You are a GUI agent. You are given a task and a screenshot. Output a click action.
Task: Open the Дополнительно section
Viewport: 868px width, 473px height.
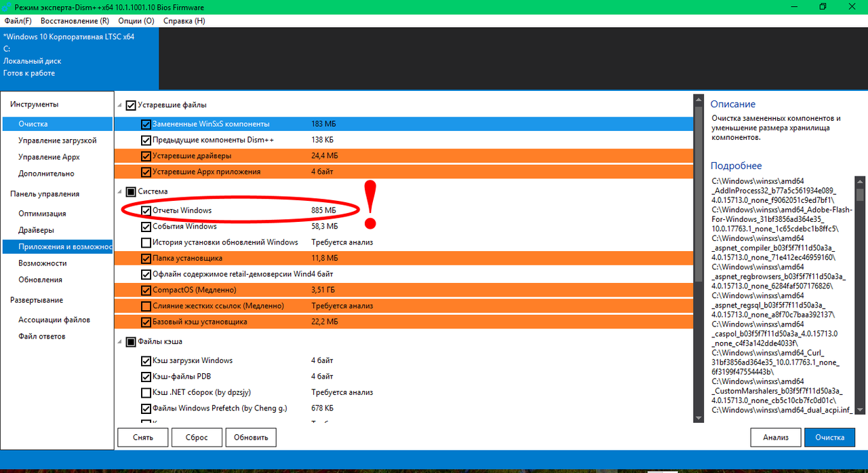click(x=57, y=174)
